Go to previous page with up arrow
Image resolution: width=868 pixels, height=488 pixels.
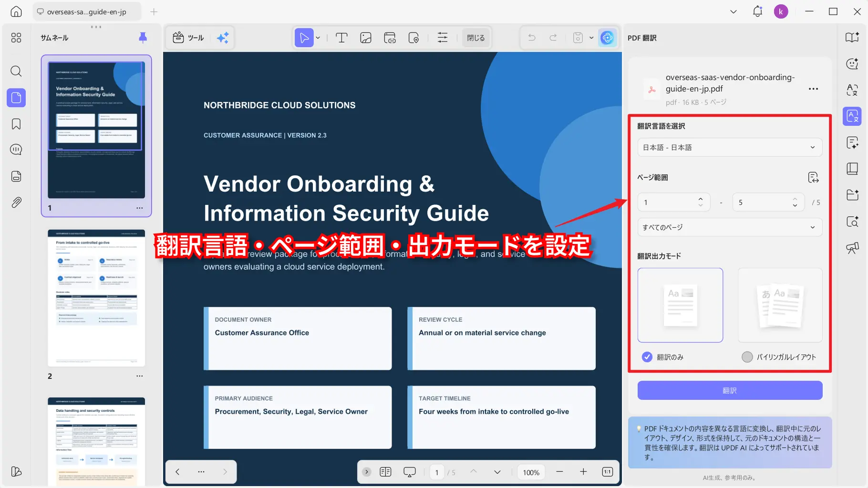click(x=473, y=472)
